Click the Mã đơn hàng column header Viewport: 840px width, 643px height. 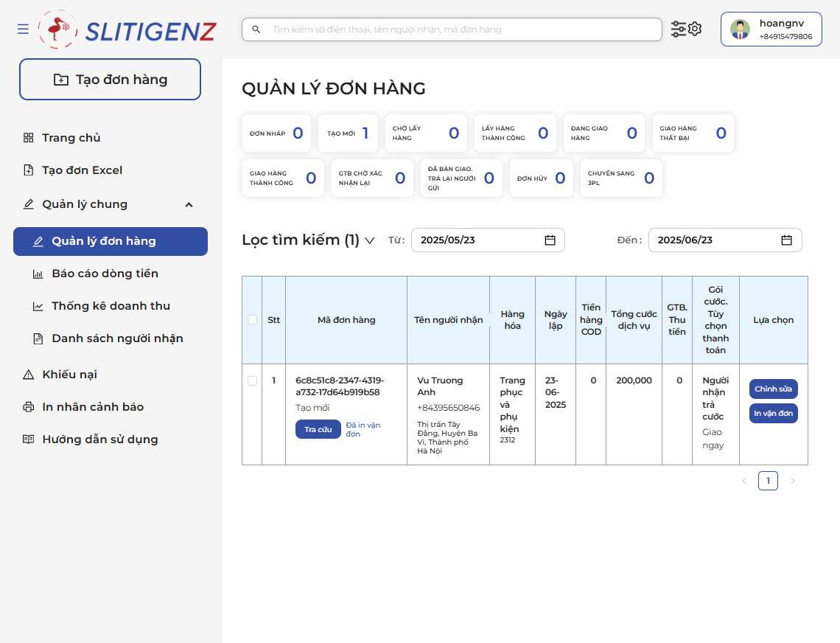[x=346, y=319]
